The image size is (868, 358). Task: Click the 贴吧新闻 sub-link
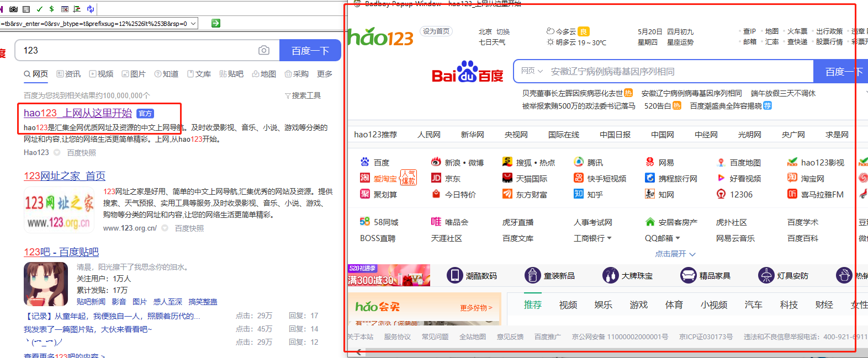click(x=91, y=302)
